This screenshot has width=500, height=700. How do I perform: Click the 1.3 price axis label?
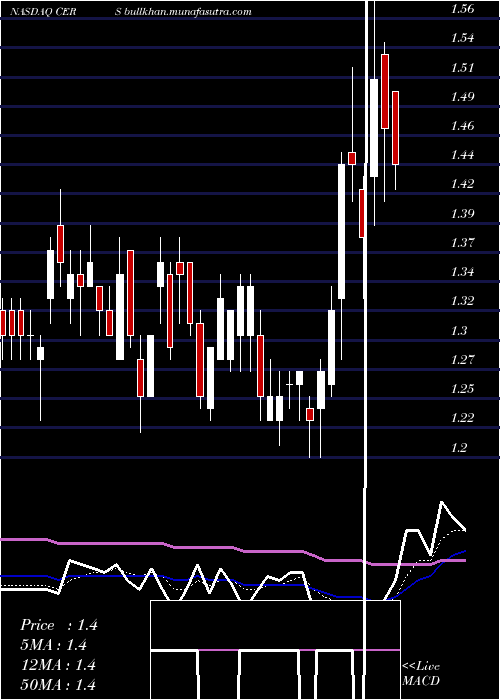tap(459, 330)
